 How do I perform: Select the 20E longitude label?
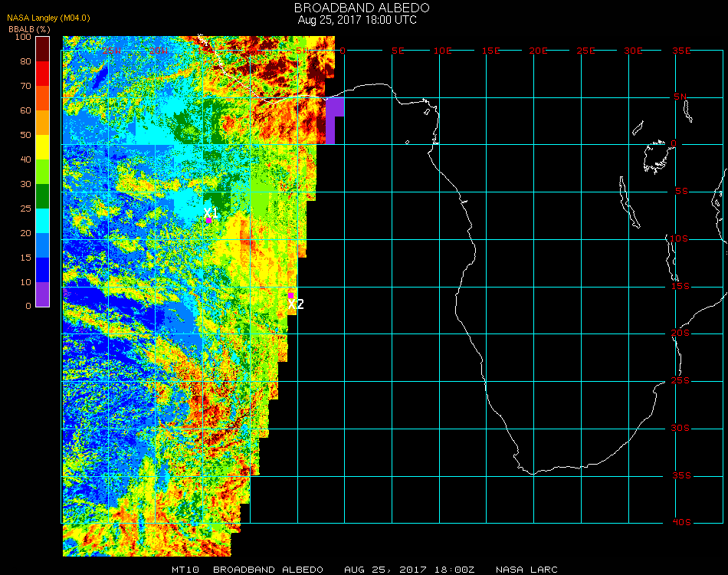(x=539, y=50)
